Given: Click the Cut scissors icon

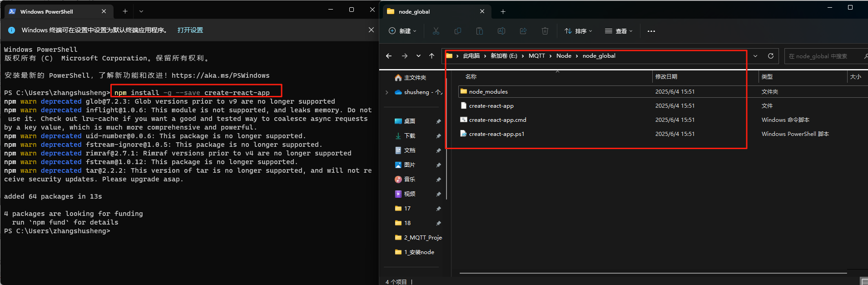Looking at the screenshot, I should [x=436, y=31].
